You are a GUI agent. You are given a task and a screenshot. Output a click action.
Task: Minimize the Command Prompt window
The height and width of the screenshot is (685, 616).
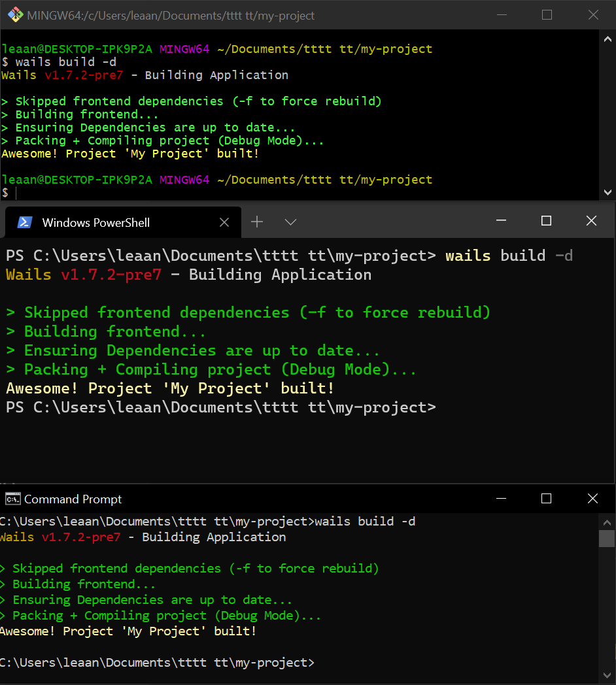pos(502,499)
